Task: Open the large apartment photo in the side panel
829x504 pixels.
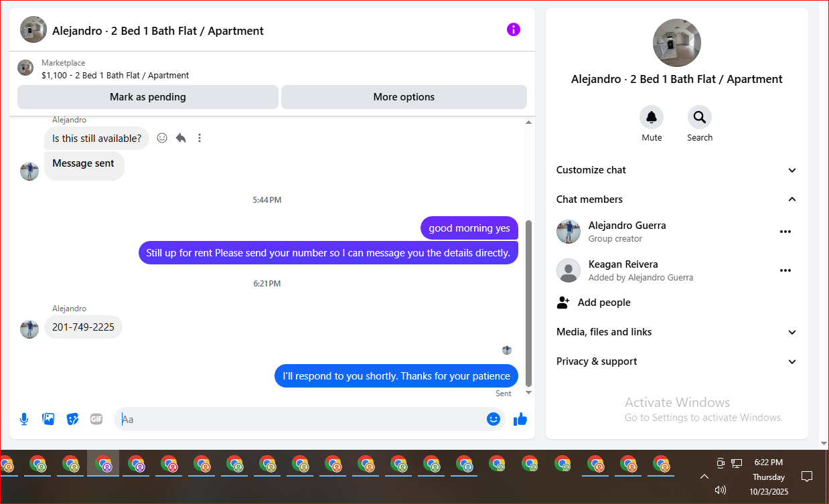Action: tap(677, 43)
